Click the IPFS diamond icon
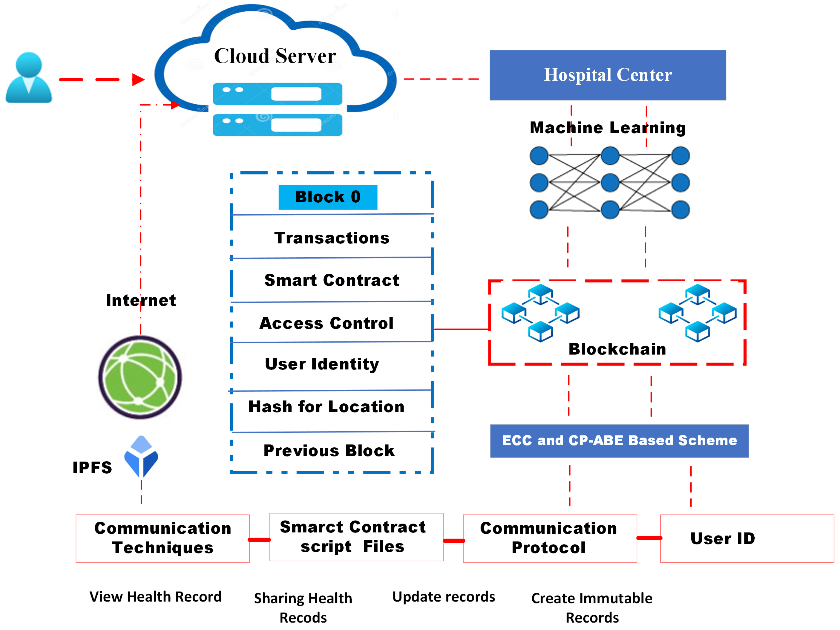The image size is (840, 630). click(140, 457)
